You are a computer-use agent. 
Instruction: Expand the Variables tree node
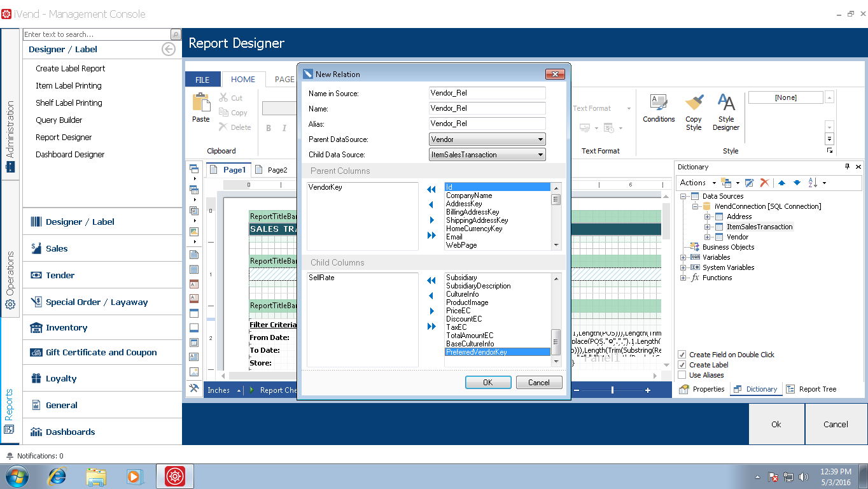(683, 257)
